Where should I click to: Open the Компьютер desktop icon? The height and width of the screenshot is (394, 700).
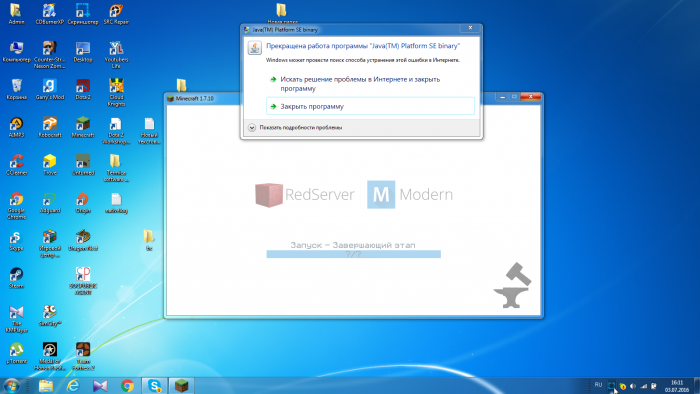17,52
